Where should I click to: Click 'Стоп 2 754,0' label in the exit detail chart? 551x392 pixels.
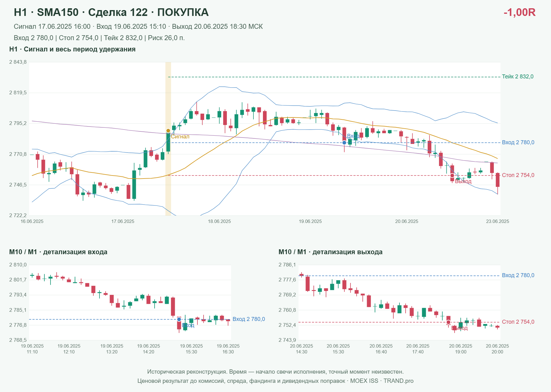point(518,322)
